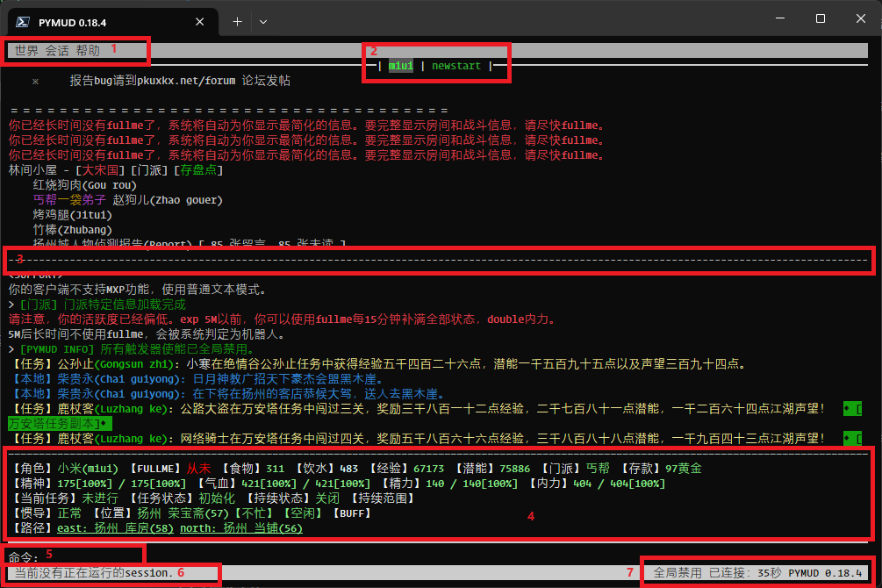Click the PowerShell icon on the PYMUD tab
The height and width of the screenshot is (588, 882).
[x=24, y=21]
